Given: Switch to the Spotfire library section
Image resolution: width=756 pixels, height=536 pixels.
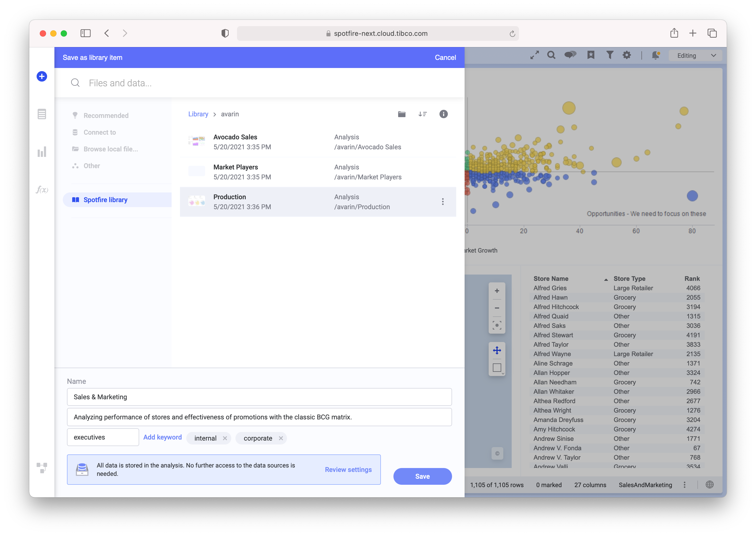Looking at the screenshot, I should 106,199.
